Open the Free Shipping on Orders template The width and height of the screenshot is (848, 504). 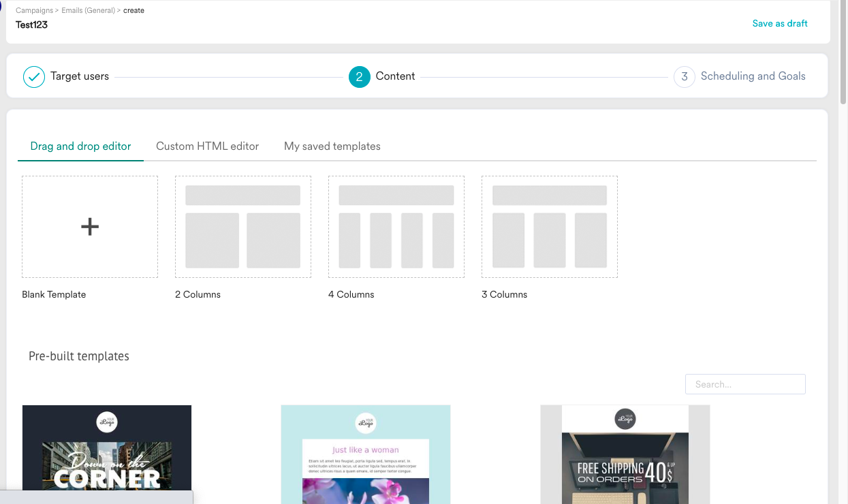click(625, 454)
